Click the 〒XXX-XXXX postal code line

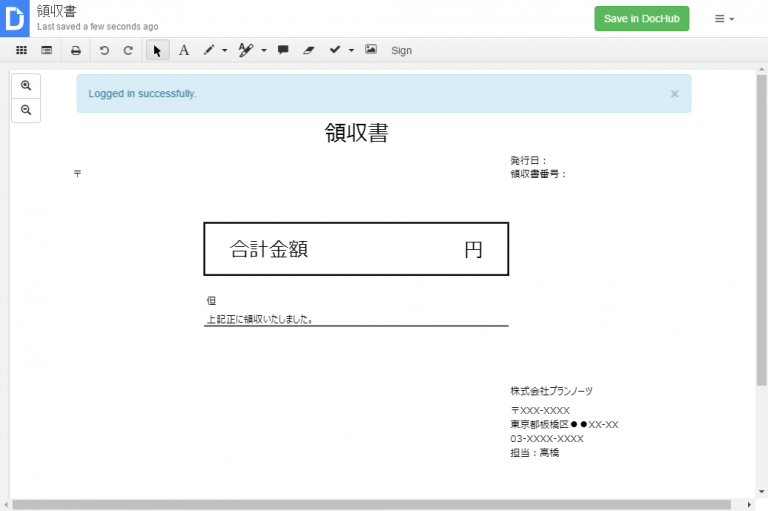pyautogui.click(x=540, y=410)
